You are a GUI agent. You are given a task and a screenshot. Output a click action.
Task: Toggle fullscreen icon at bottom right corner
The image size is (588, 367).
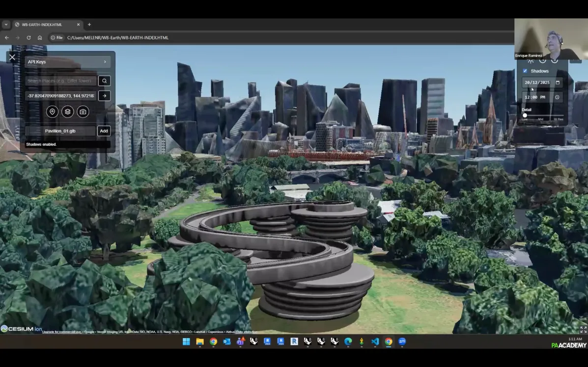583,330
